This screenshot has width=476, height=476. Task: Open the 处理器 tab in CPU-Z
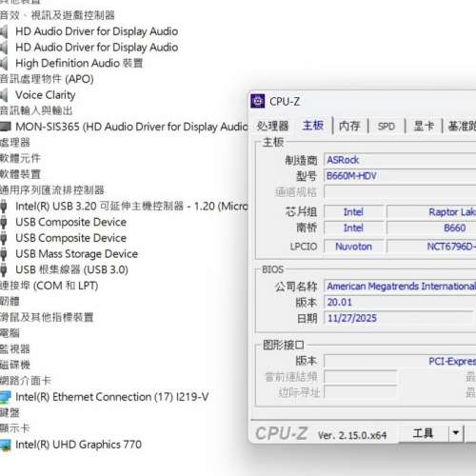[272, 126]
